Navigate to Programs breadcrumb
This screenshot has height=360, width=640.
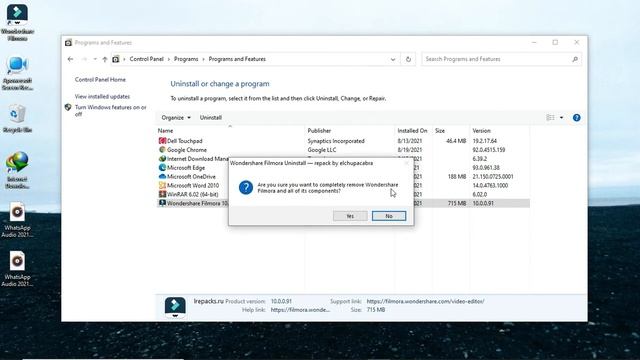tap(186, 59)
